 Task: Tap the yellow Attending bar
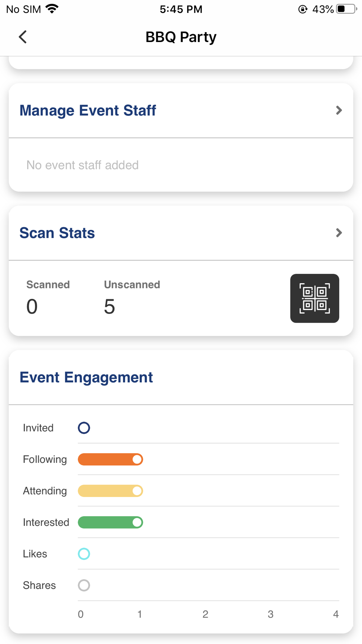click(x=110, y=491)
